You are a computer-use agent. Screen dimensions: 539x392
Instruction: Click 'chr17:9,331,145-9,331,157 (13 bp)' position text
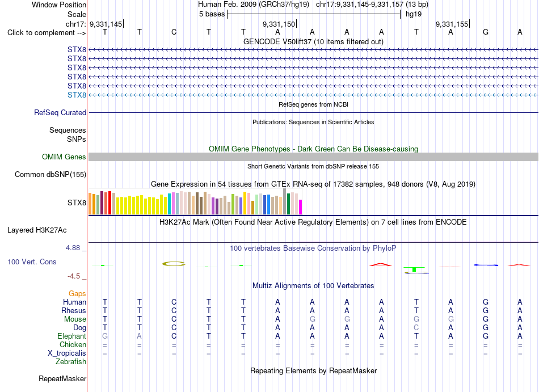pos(372,5)
